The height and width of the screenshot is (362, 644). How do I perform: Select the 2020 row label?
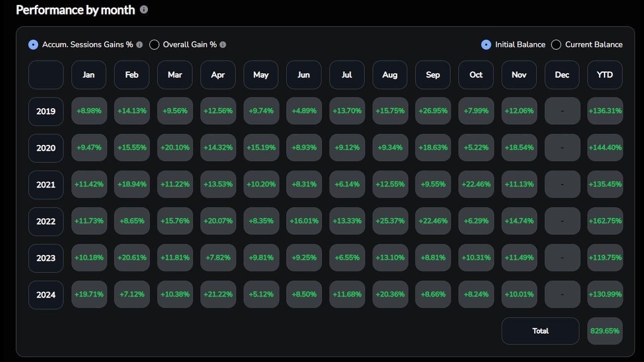[x=46, y=148]
